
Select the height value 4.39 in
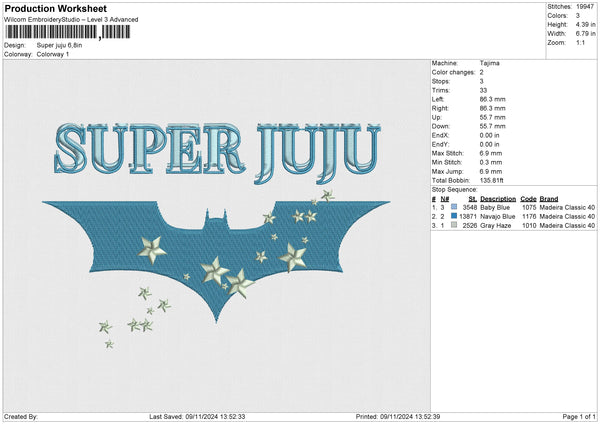coord(586,24)
